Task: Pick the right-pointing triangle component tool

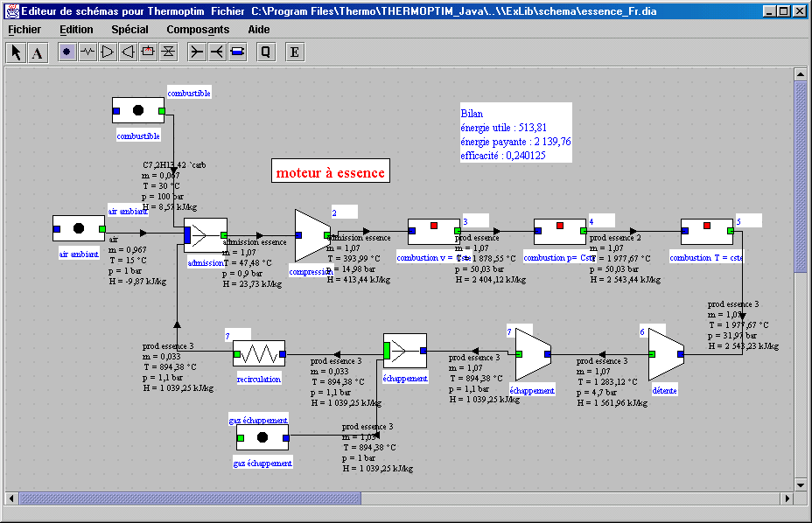Action: coord(108,52)
